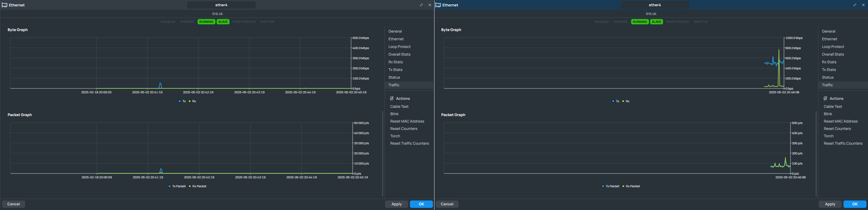
Task: Click Tx spike in left Byte Graph
Action: click(x=160, y=85)
